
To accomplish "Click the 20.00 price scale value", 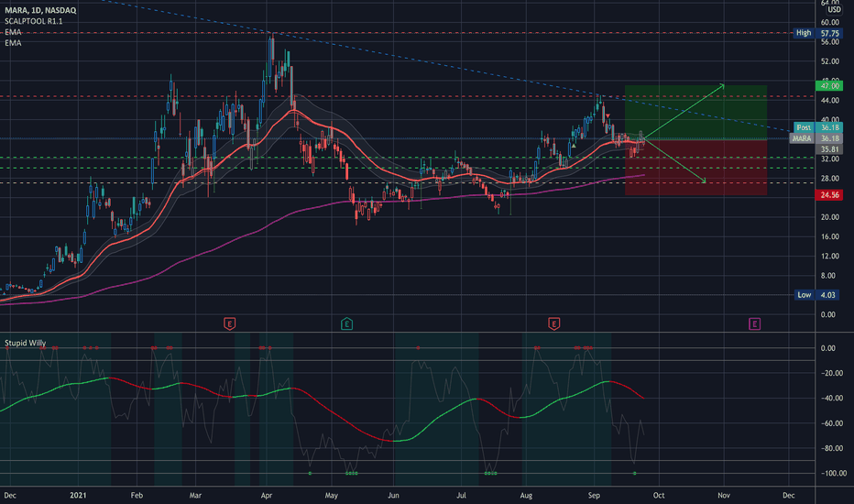I will pyautogui.click(x=830, y=217).
